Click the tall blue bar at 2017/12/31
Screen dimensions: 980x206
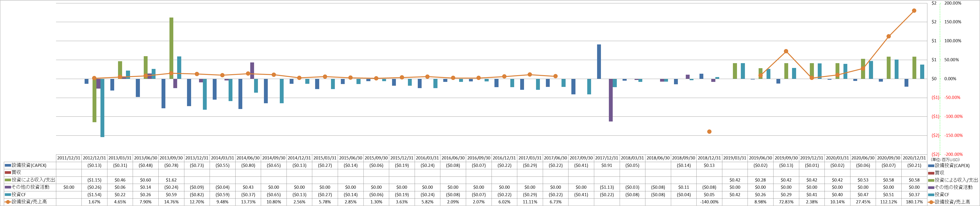pyautogui.click(x=599, y=61)
